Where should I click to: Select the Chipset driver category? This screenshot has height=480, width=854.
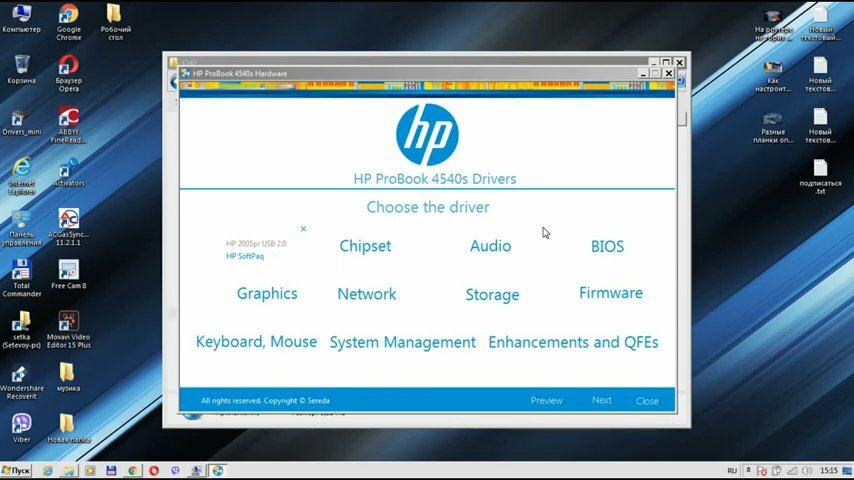(365, 246)
